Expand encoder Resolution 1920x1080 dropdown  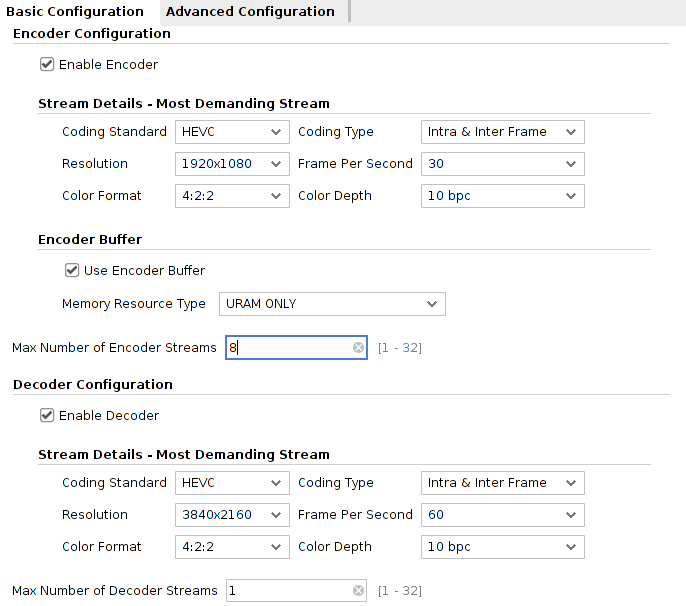232,164
